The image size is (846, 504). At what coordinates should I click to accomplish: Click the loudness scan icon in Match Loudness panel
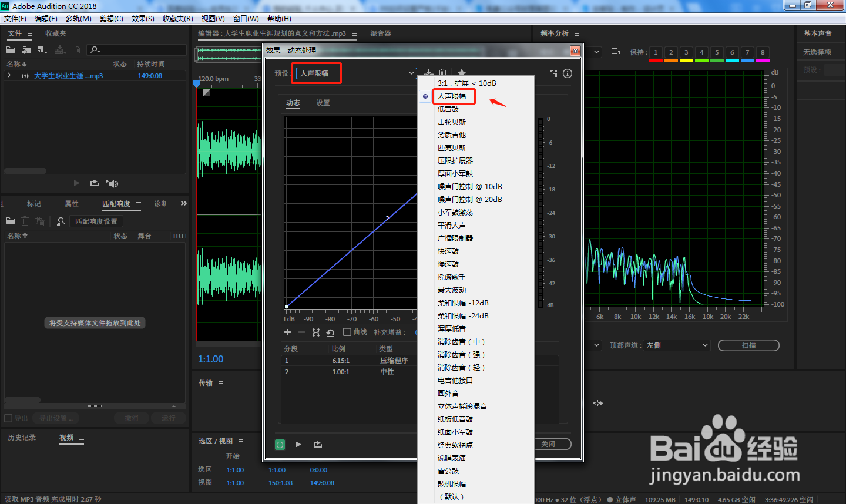coord(61,221)
